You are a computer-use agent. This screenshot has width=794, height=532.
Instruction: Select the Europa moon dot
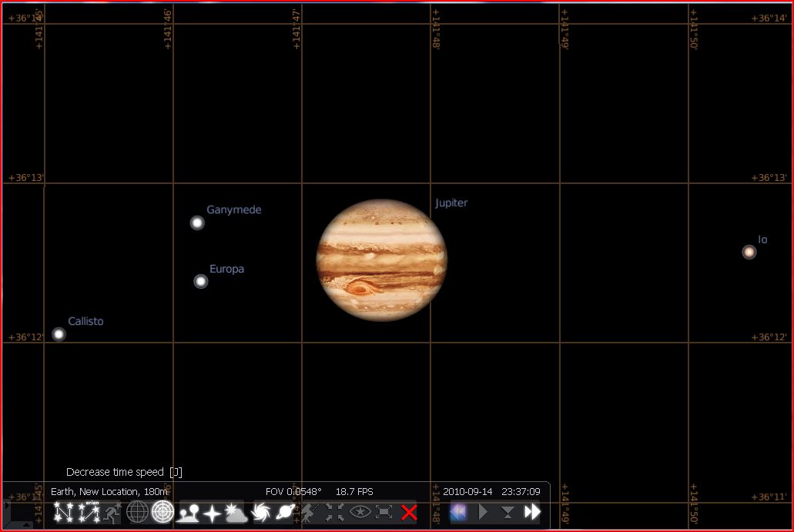200,282
